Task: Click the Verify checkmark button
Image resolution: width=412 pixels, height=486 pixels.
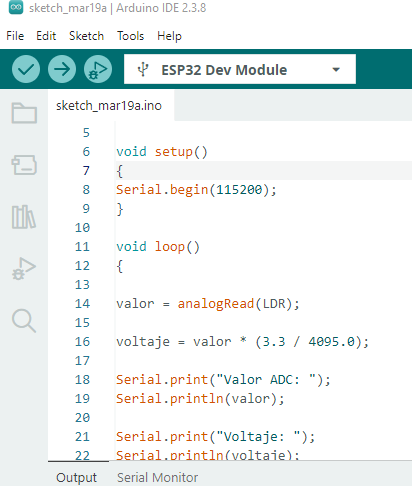Action: click(x=26, y=69)
